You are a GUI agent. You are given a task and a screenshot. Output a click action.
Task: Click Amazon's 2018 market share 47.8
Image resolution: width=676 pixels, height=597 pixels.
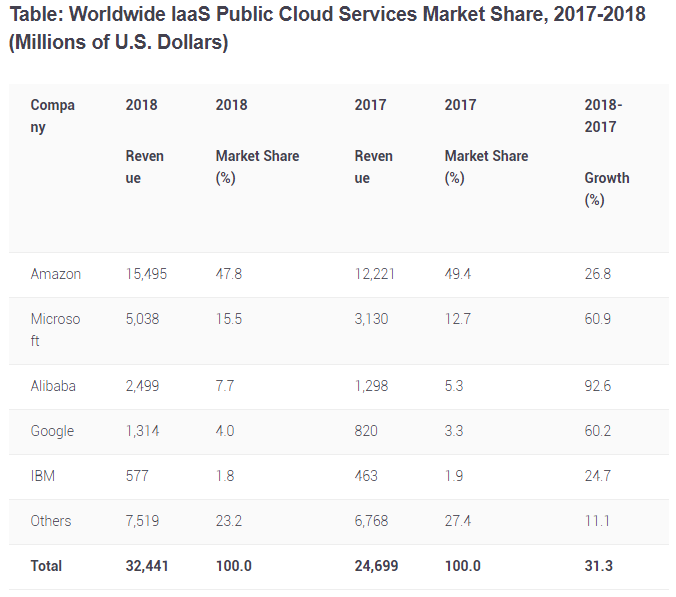coord(229,274)
